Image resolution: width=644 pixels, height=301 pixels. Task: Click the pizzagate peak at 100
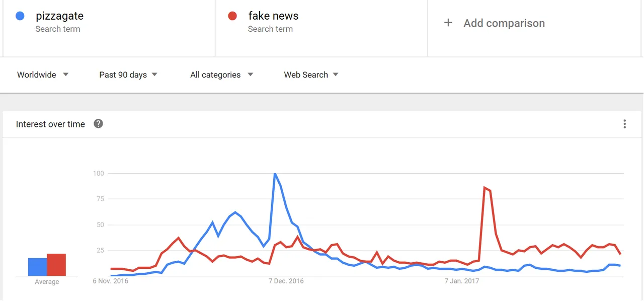[274, 174]
